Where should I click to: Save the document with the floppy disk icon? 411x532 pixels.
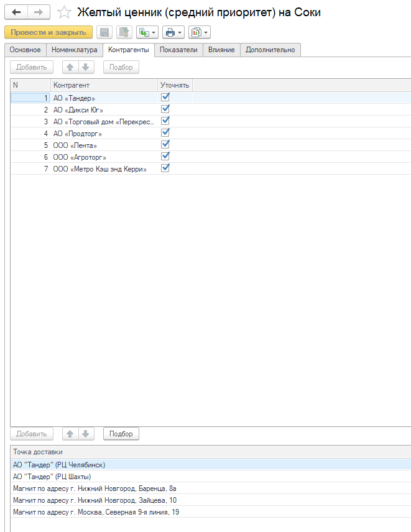pyautogui.click(x=105, y=32)
